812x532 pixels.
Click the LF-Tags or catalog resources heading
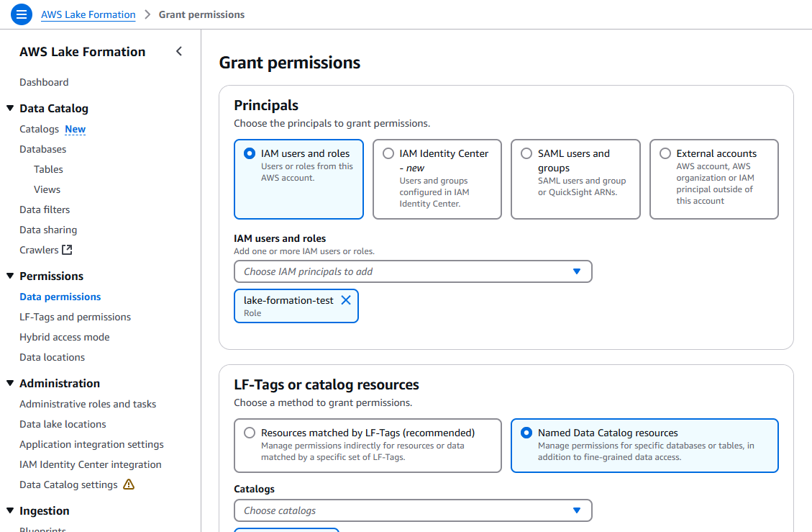pos(327,384)
